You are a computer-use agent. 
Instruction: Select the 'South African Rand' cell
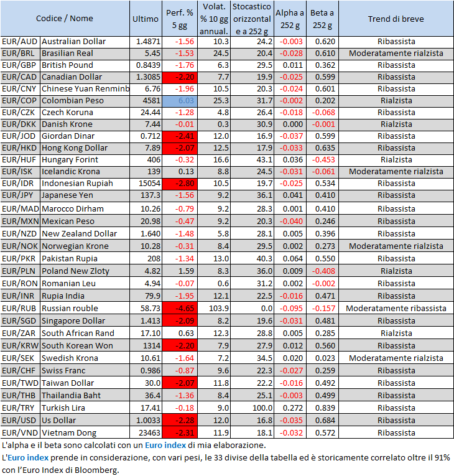click(85, 334)
